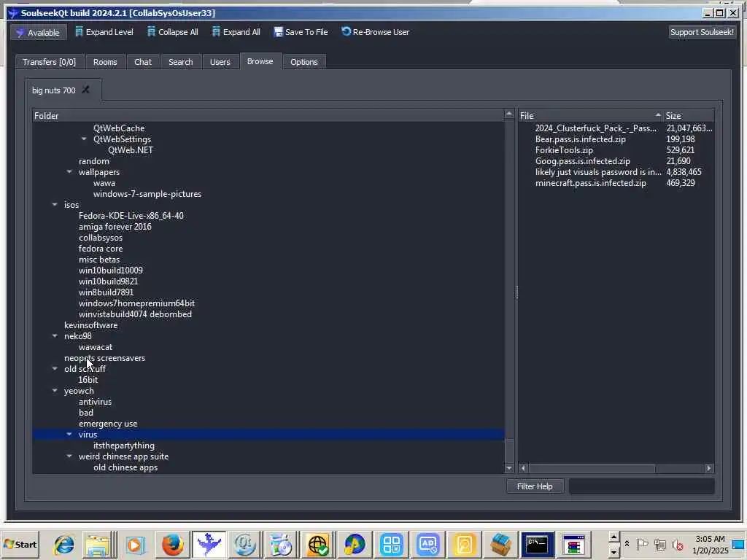Open the Qt app taskbar icon
Viewport: 747px width, 560px height.
tap(245, 544)
